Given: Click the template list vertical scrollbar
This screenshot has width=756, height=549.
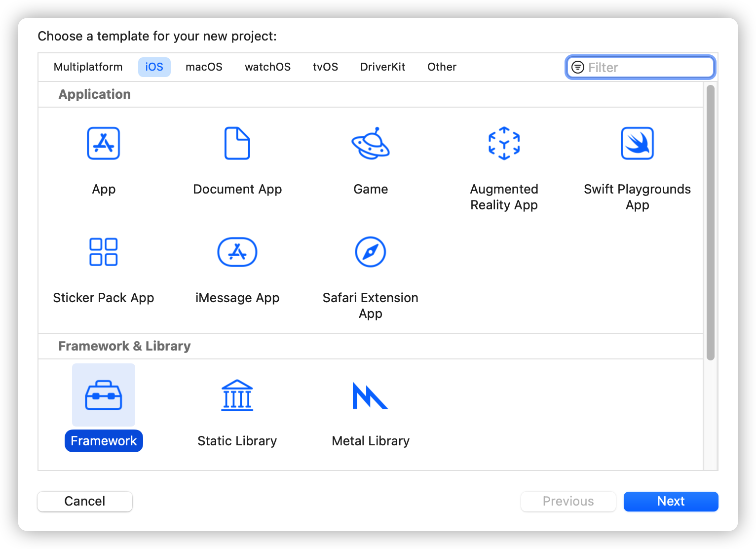Looking at the screenshot, I should point(711,223).
